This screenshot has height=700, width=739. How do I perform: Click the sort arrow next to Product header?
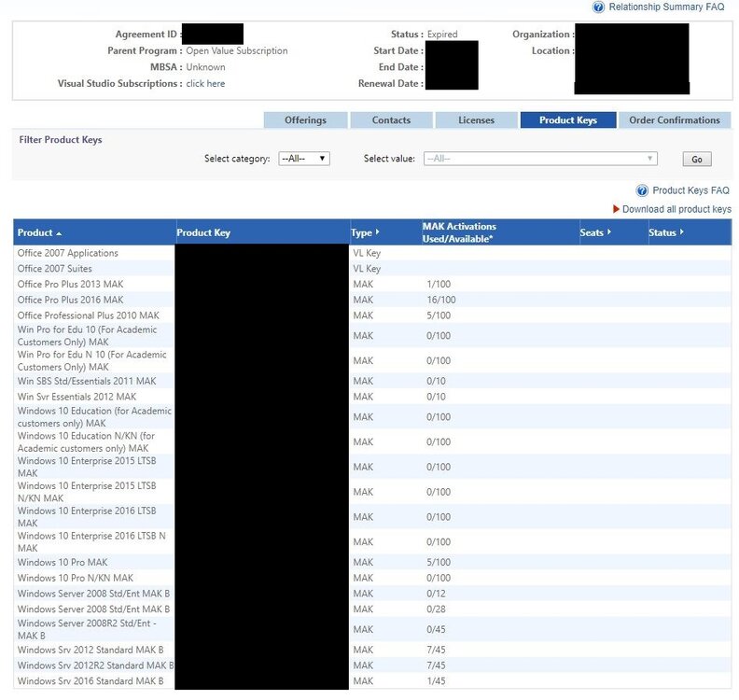pos(59,233)
